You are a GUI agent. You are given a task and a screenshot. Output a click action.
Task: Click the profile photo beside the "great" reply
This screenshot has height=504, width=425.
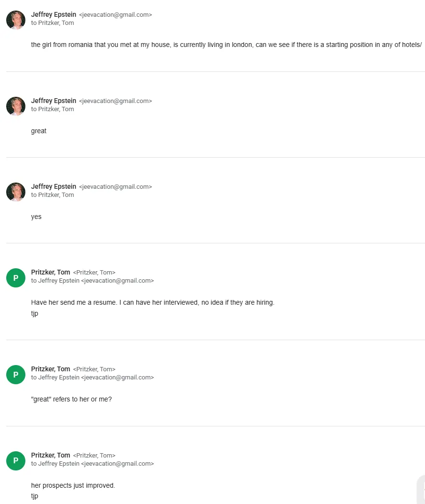[x=16, y=106]
